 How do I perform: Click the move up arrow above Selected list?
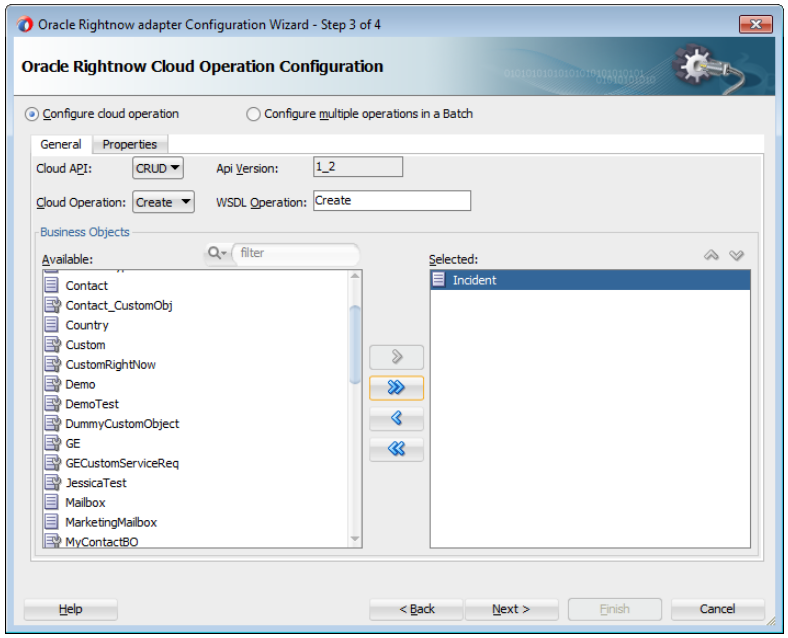(713, 256)
